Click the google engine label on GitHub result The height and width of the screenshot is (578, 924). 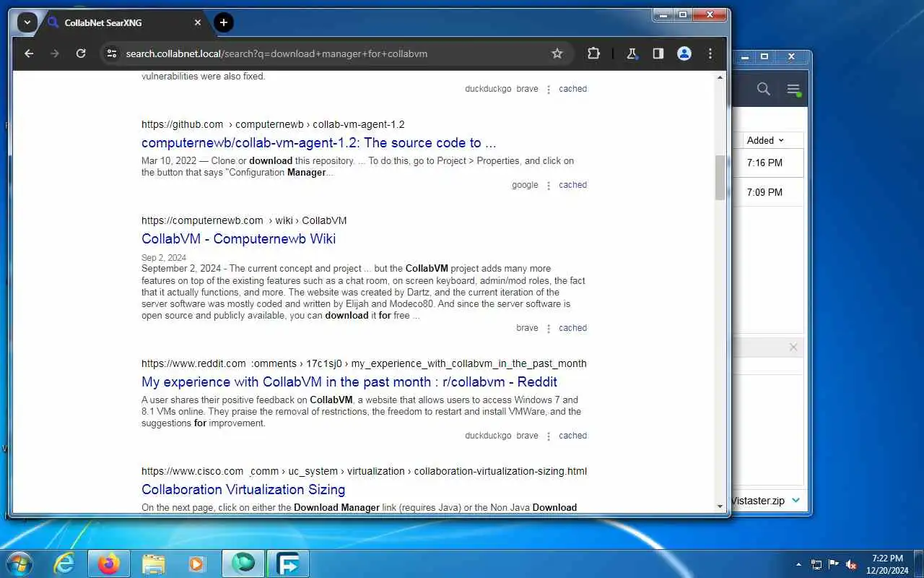525,185
